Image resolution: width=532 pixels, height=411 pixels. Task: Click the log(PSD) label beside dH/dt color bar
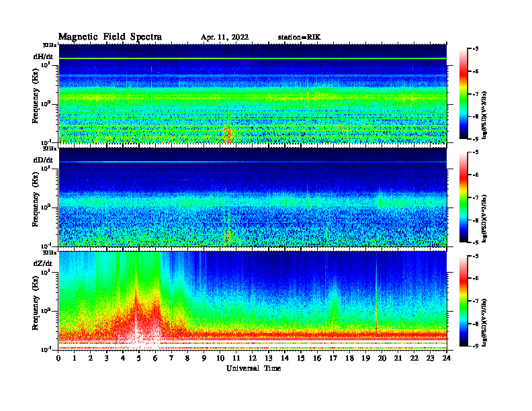point(484,115)
